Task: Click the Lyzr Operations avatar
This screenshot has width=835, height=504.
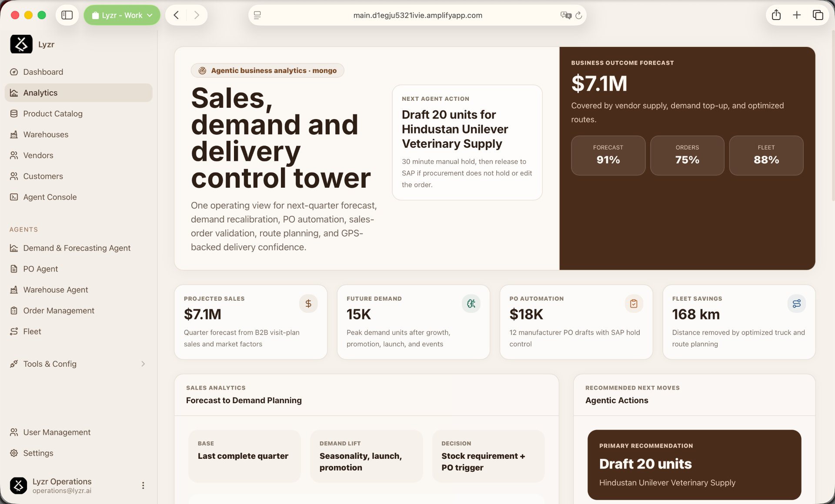Action: (19, 486)
